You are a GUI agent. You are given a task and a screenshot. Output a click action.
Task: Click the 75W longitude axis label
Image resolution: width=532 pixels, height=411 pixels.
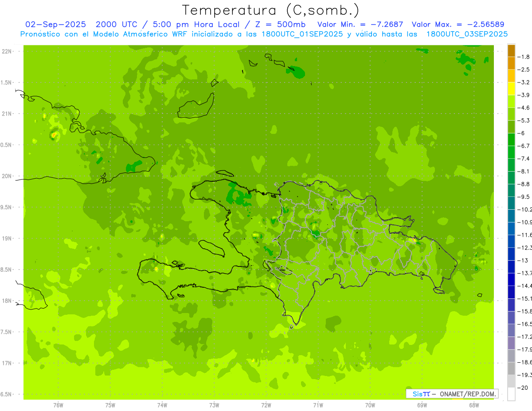[110, 405]
